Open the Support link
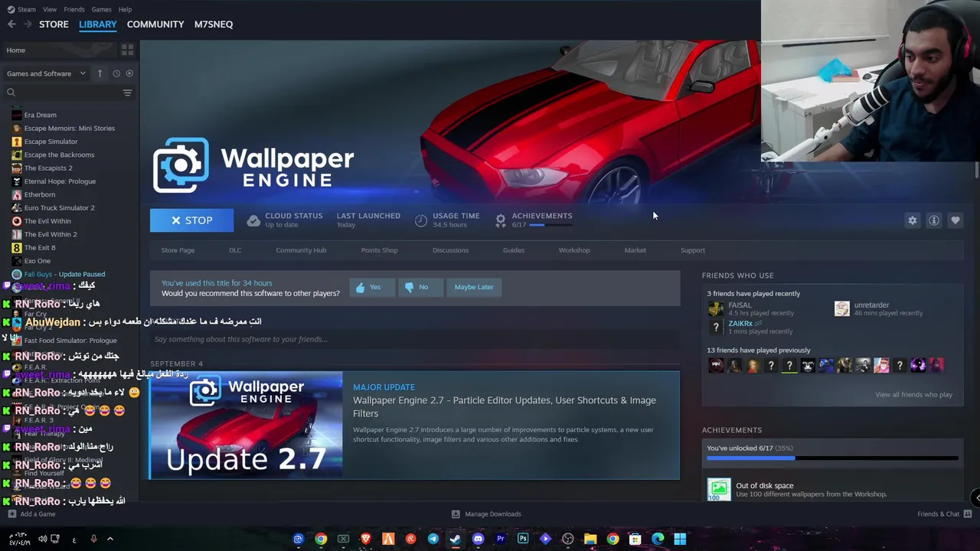Screen dimensions: 980x551 (693, 250)
